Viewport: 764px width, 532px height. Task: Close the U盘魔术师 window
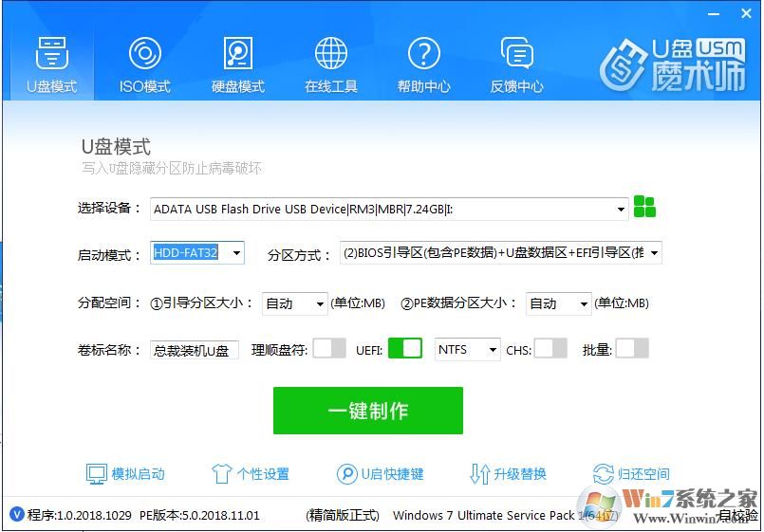pyautogui.click(x=746, y=13)
